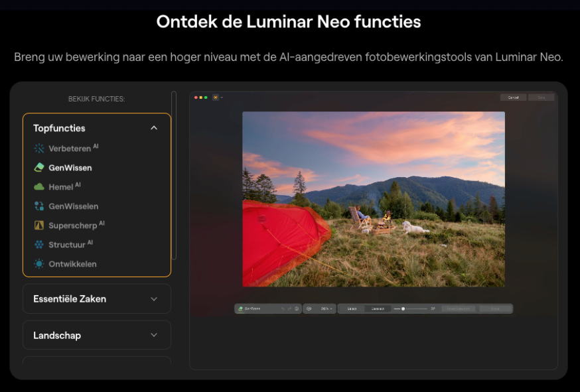Click the undo arrow in the bottom toolbar
580x392 pixels.
283,308
